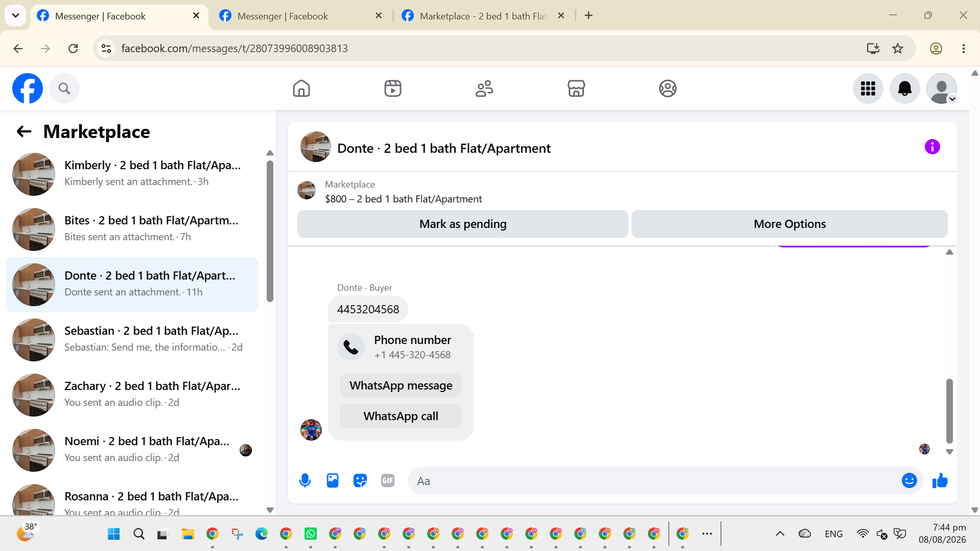This screenshot has height=551, width=980.
Task: Click the chat messages scrollbar thumb
Action: point(949,411)
